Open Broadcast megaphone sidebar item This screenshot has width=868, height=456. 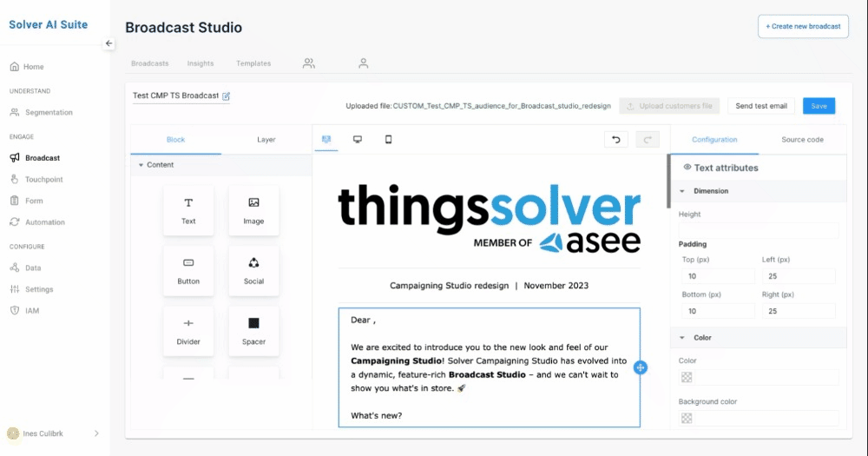click(x=35, y=158)
